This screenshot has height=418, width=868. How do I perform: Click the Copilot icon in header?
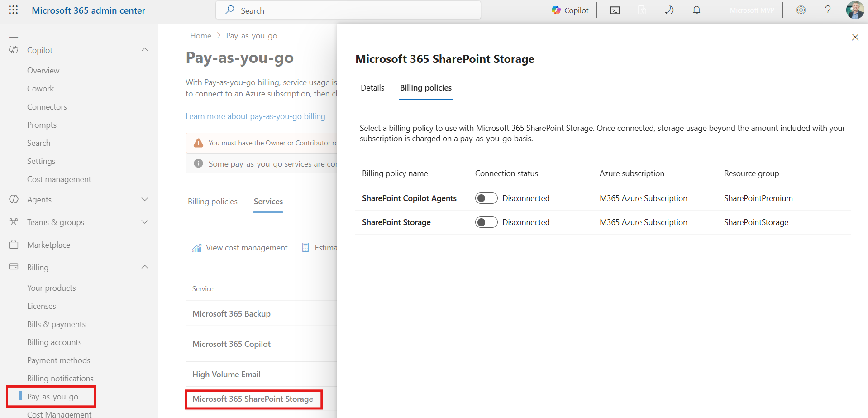click(x=556, y=10)
